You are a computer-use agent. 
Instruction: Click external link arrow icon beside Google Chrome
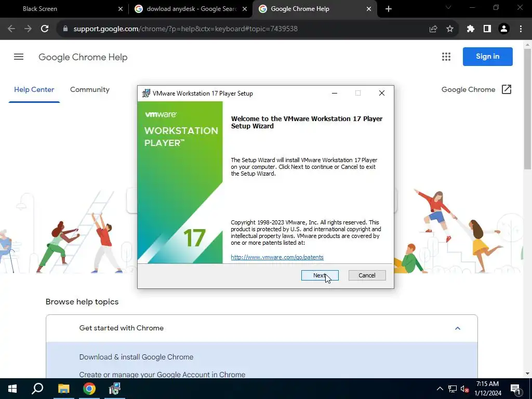click(x=506, y=89)
